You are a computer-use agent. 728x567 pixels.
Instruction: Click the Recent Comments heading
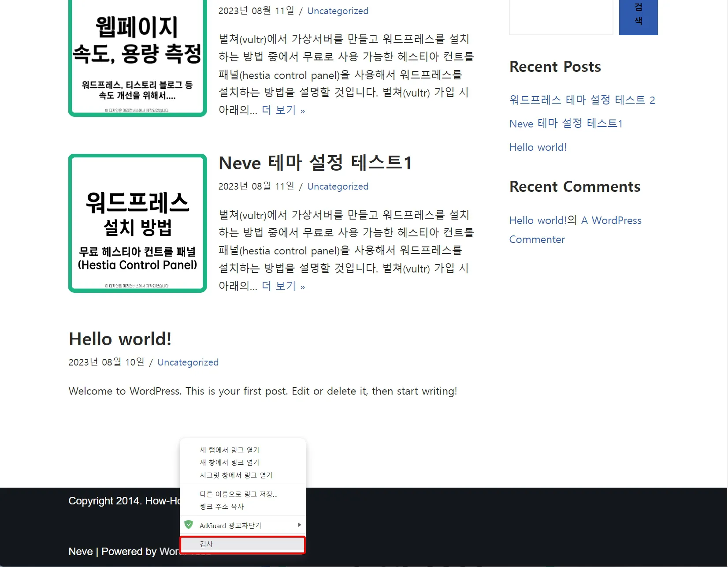point(575,187)
